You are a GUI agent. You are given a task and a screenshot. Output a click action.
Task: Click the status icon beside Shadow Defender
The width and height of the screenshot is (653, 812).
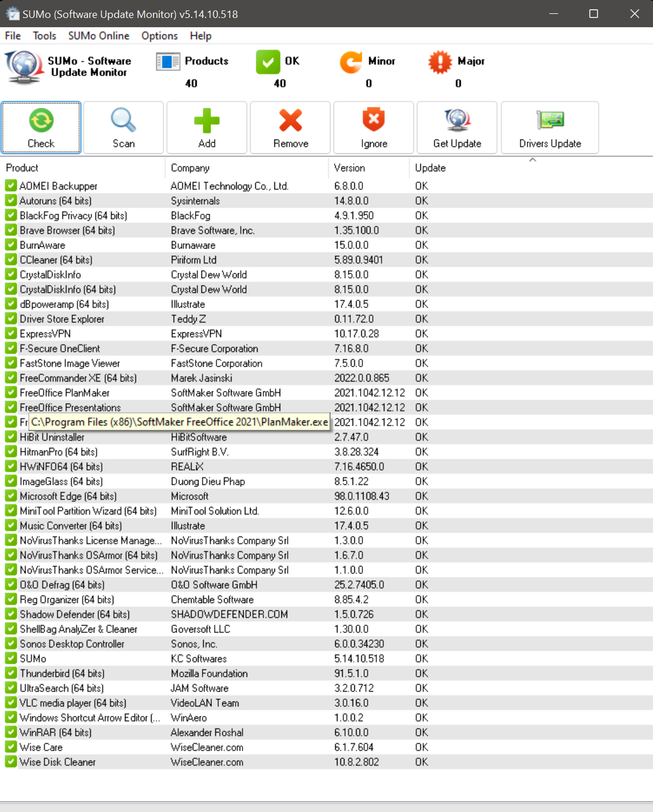[x=11, y=615]
